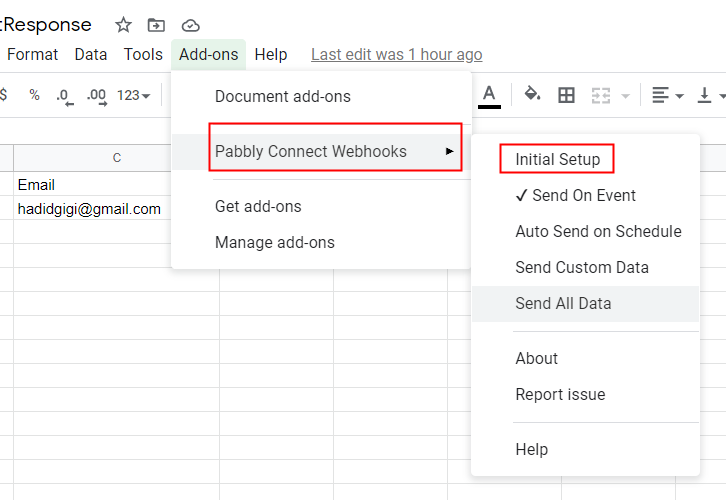Close the Add-ons menu
The width and height of the screenshot is (726, 500).
(208, 55)
